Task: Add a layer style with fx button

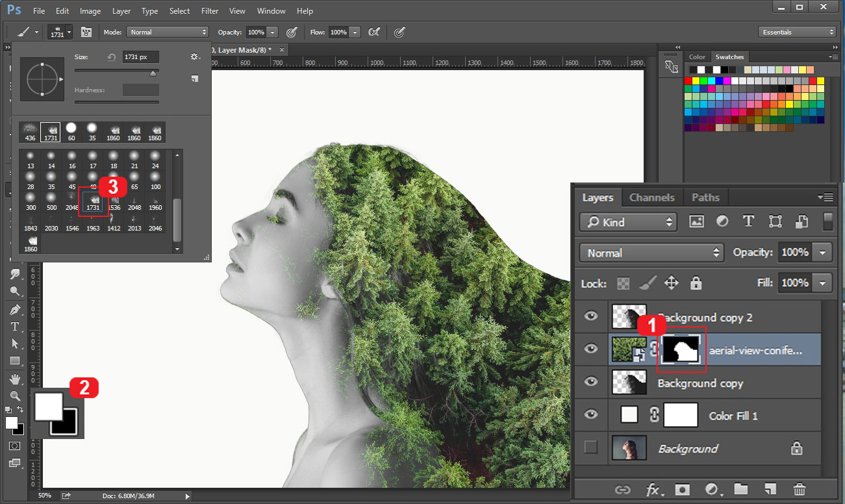Action: coord(653,490)
